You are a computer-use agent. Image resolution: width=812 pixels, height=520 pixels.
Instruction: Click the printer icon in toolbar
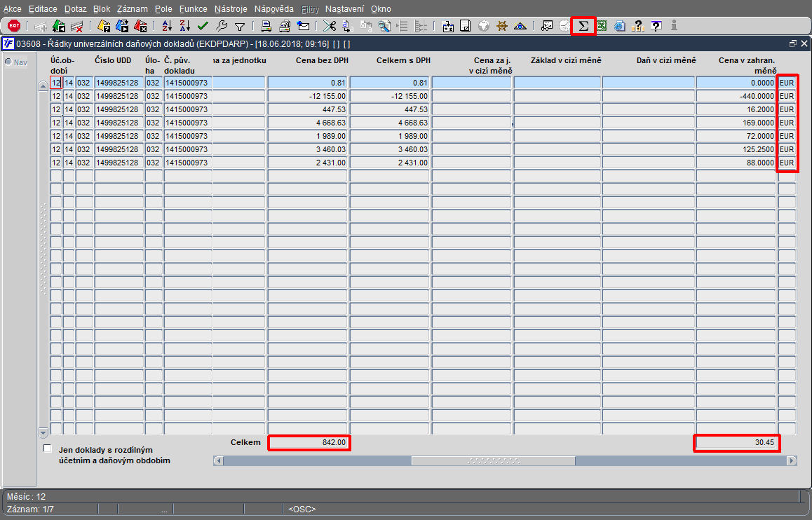266,26
